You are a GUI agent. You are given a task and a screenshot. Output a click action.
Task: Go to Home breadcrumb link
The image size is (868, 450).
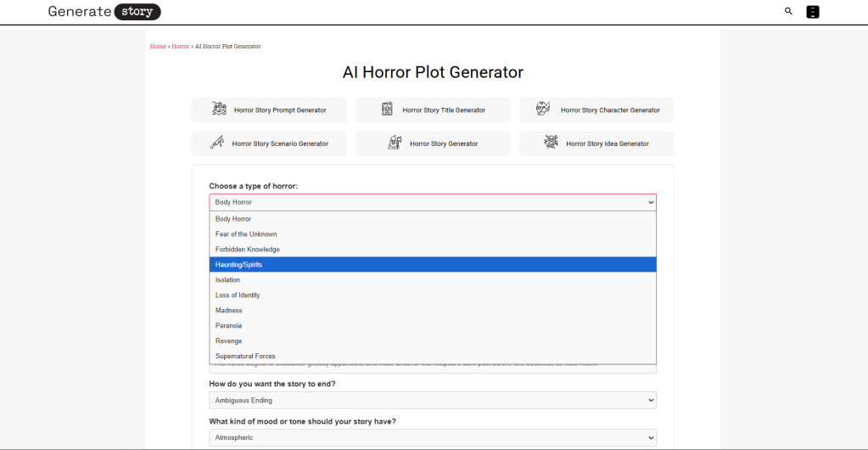click(158, 47)
